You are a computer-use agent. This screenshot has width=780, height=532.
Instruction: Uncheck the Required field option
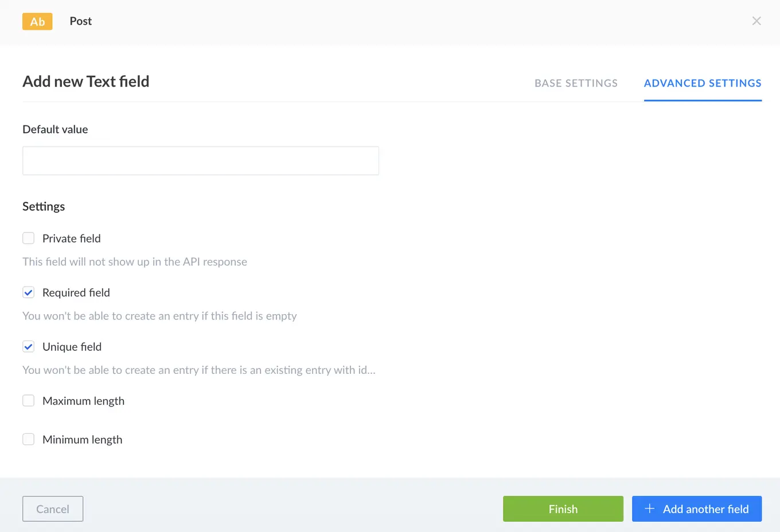click(x=28, y=292)
